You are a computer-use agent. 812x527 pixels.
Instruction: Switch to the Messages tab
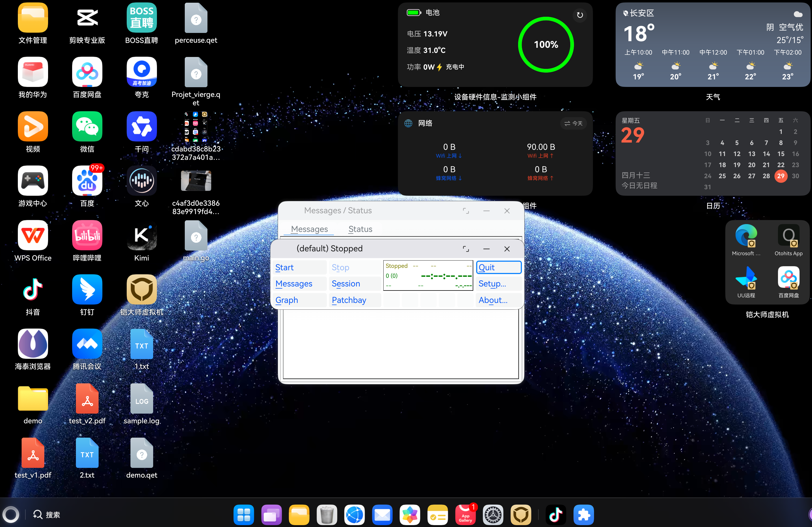tap(310, 229)
